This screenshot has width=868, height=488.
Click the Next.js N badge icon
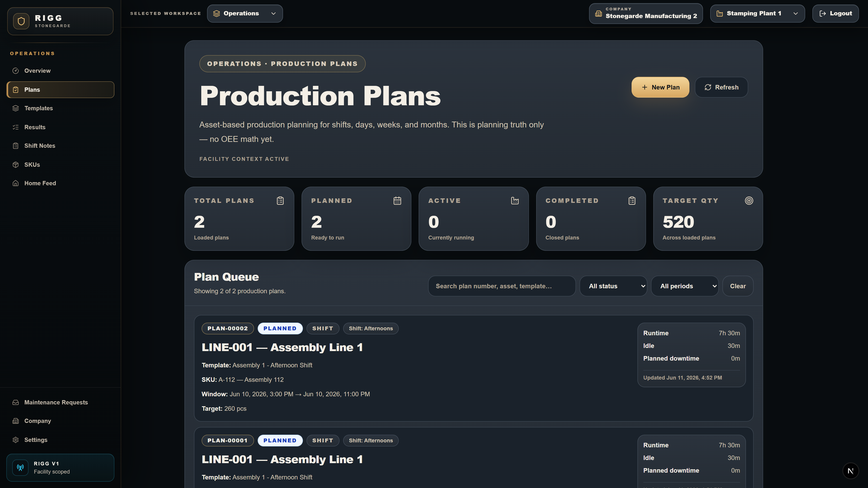click(x=850, y=471)
